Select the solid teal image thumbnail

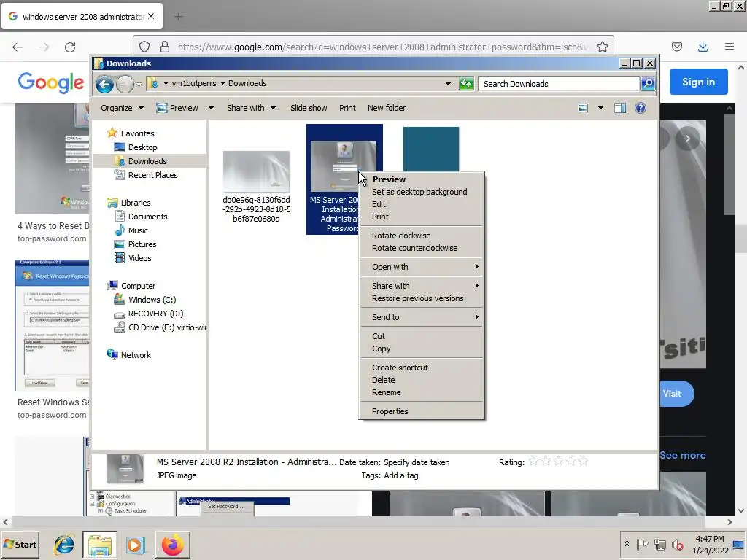(431, 149)
